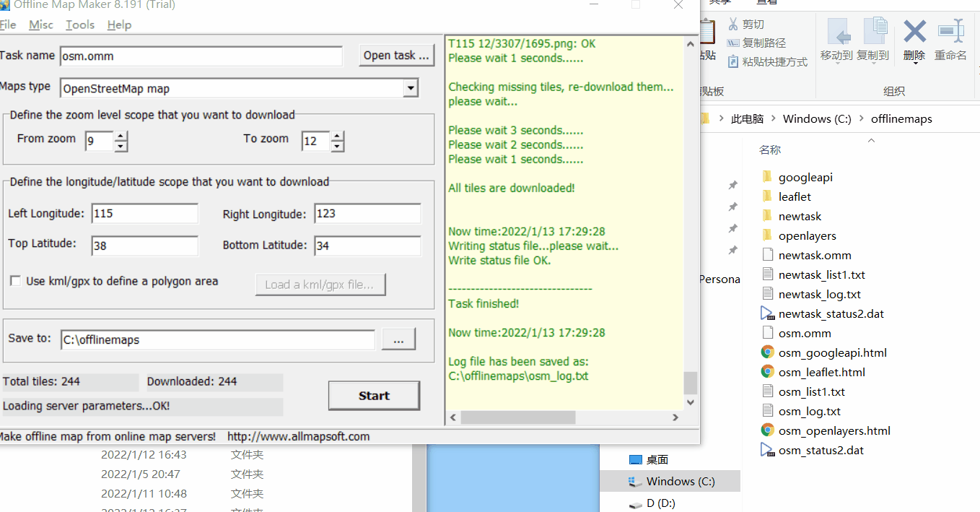Click the log panel scroll-right arrow
This screenshot has width=980, height=512.
tap(675, 417)
